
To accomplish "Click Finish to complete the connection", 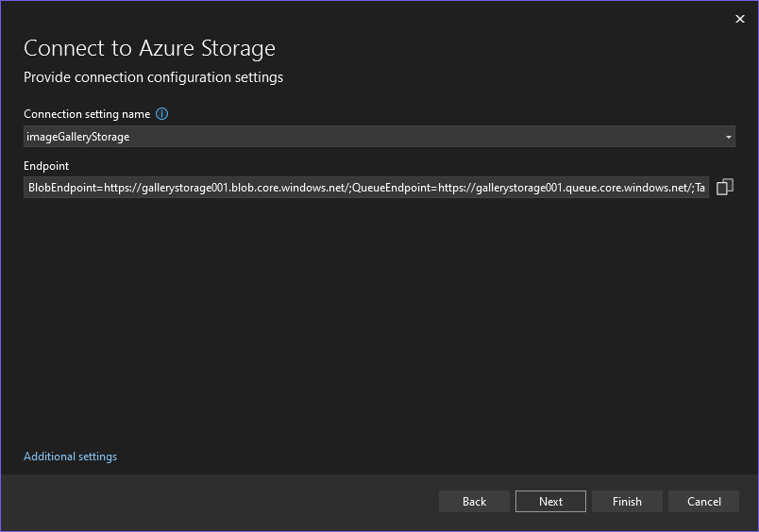I will point(627,502).
